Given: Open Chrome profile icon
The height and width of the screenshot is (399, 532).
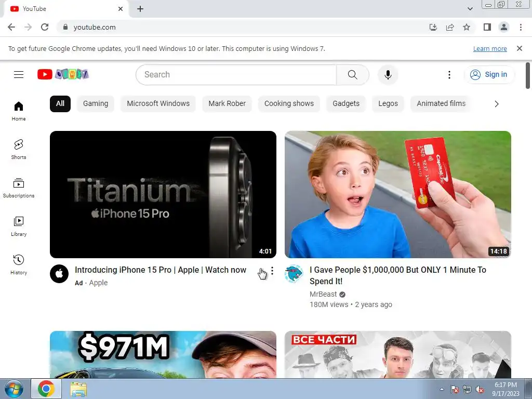Looking at the screenshot, I should click(504, 27).
